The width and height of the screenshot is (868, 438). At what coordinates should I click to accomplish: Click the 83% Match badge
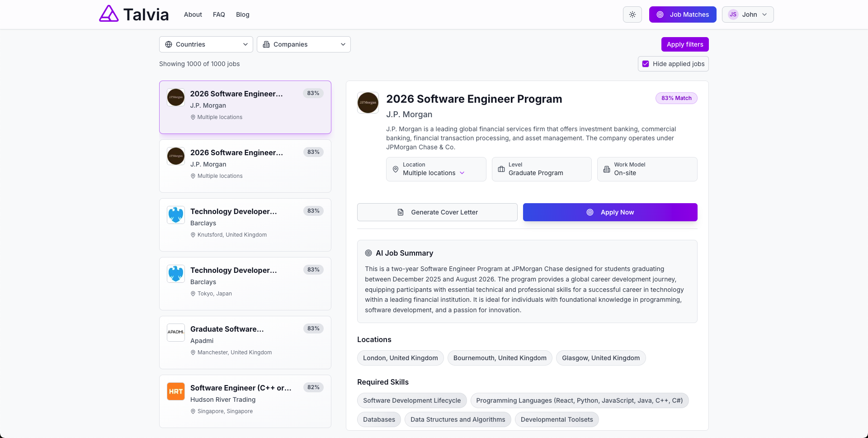coord(676,98)
